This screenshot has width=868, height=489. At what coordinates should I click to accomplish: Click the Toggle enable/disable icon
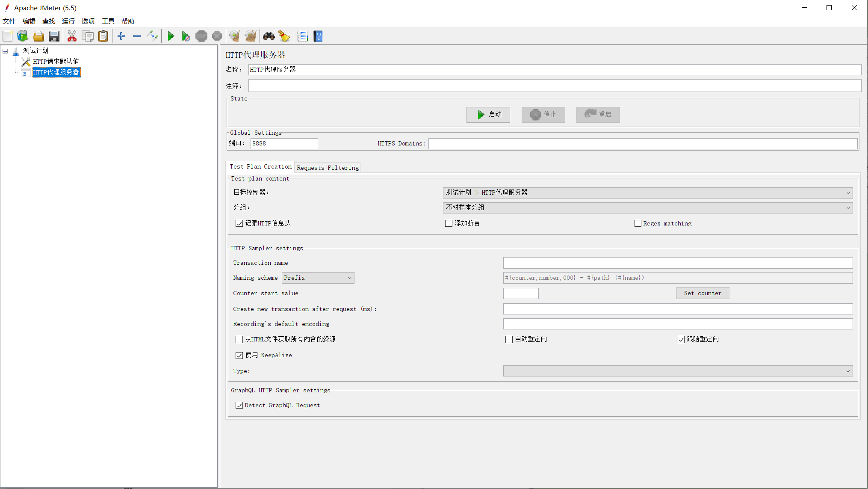click(x=152, y=36)
